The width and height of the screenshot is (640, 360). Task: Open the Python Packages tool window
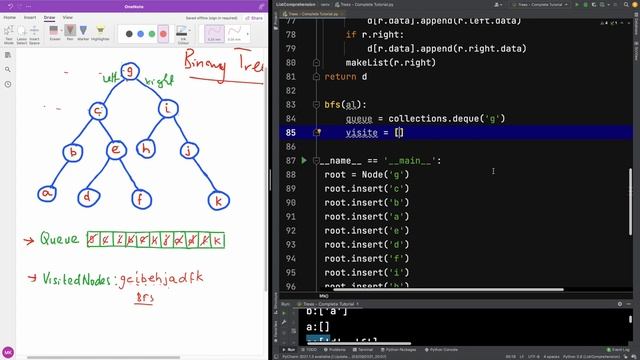tap(398, 350)
